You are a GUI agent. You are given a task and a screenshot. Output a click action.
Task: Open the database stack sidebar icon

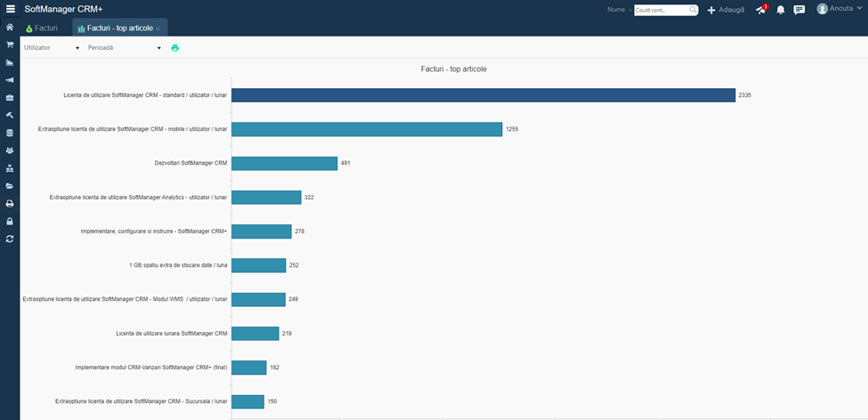click(10, 133)
